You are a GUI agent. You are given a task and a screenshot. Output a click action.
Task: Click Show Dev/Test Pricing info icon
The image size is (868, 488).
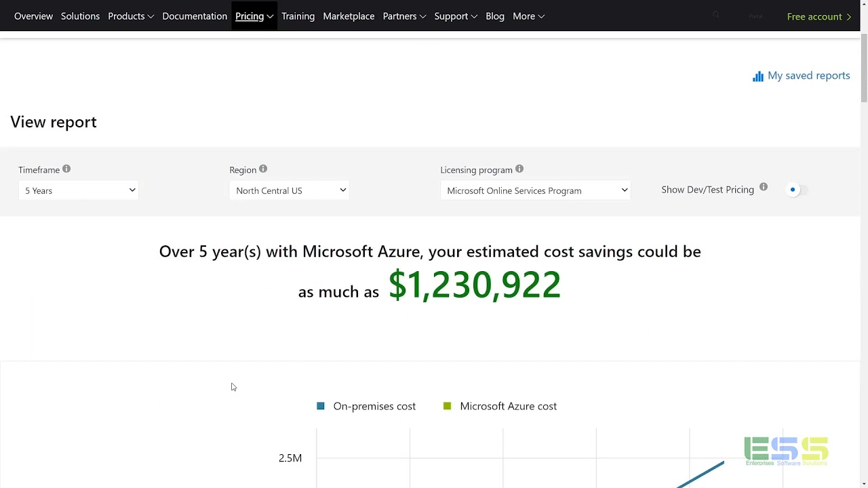pos(764,187)
